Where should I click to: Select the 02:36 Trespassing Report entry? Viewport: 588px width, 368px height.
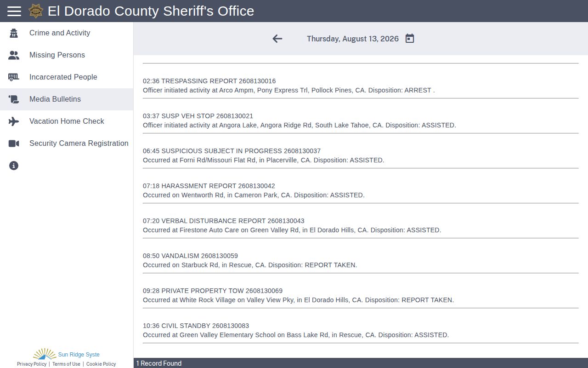click(209, 81)
